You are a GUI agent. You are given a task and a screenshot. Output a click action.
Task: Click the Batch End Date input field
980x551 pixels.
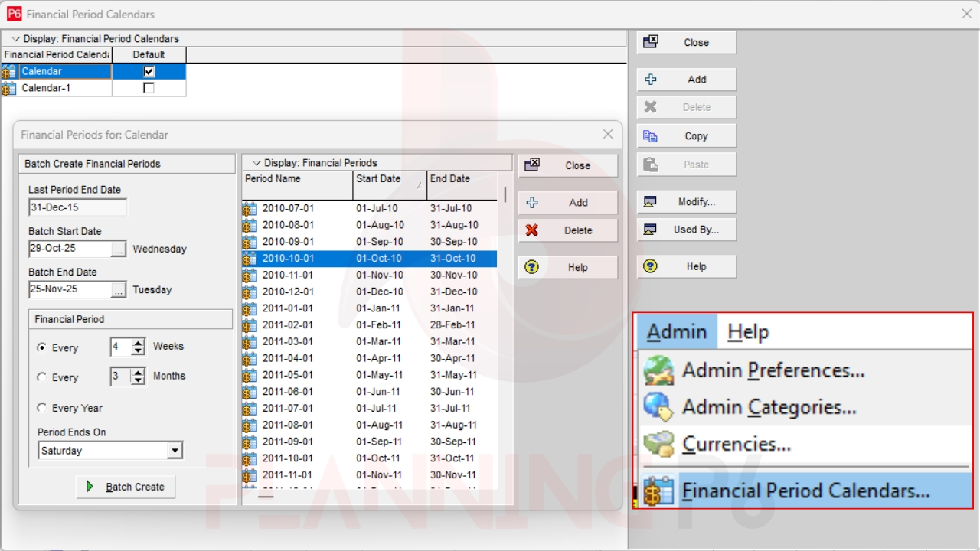pos(69,289)
